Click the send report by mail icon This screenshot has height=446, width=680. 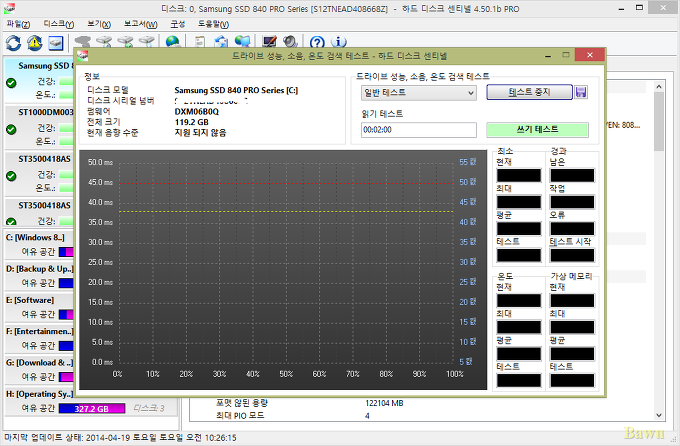pos(221,42)
